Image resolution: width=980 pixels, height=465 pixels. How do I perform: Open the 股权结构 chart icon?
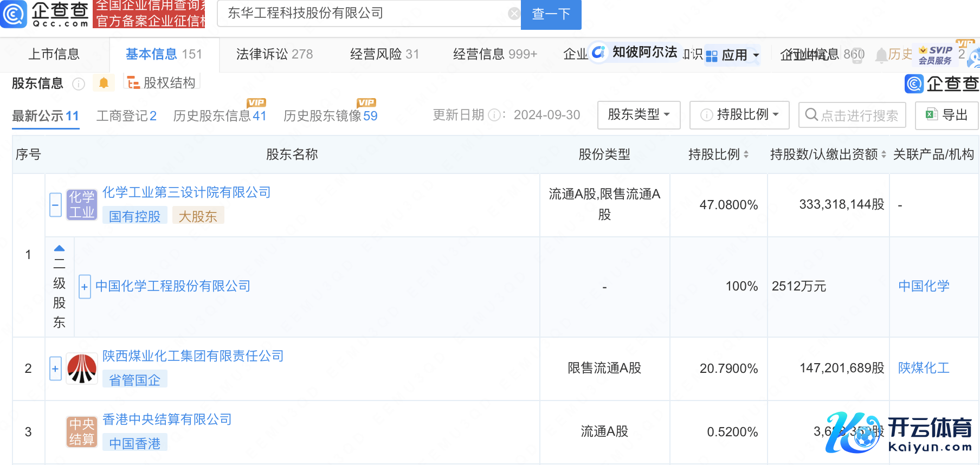coord(133,82)
